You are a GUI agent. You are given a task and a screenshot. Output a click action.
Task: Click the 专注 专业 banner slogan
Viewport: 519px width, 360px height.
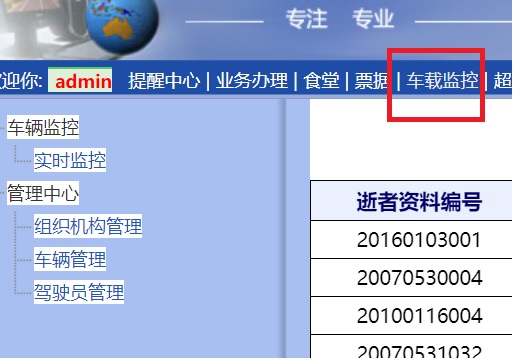[340, 19]
